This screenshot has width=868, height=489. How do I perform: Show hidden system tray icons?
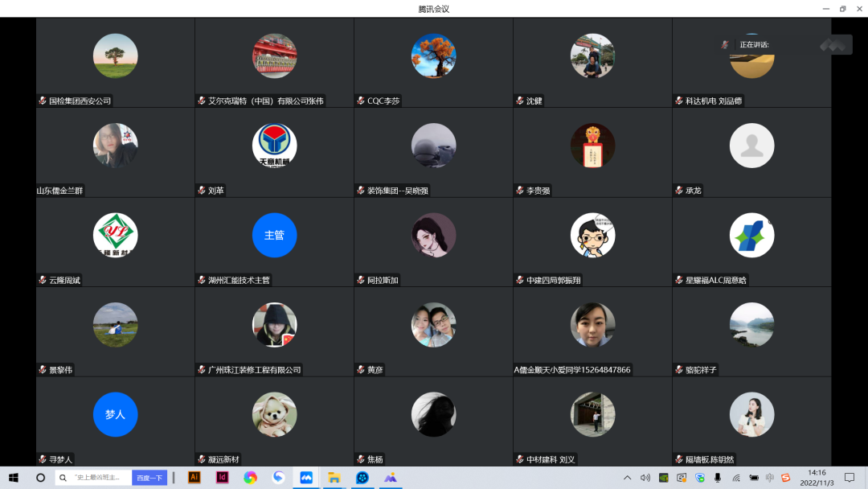627,478
